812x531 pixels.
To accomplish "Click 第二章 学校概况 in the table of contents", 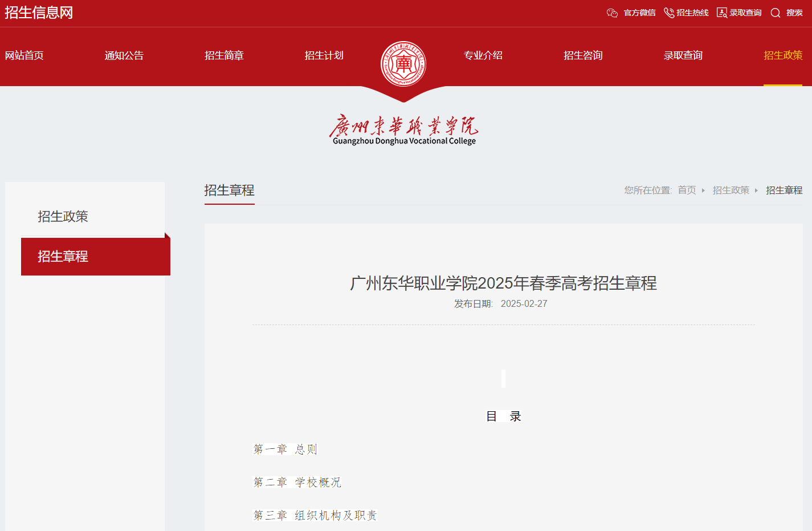I will (297, 482).
